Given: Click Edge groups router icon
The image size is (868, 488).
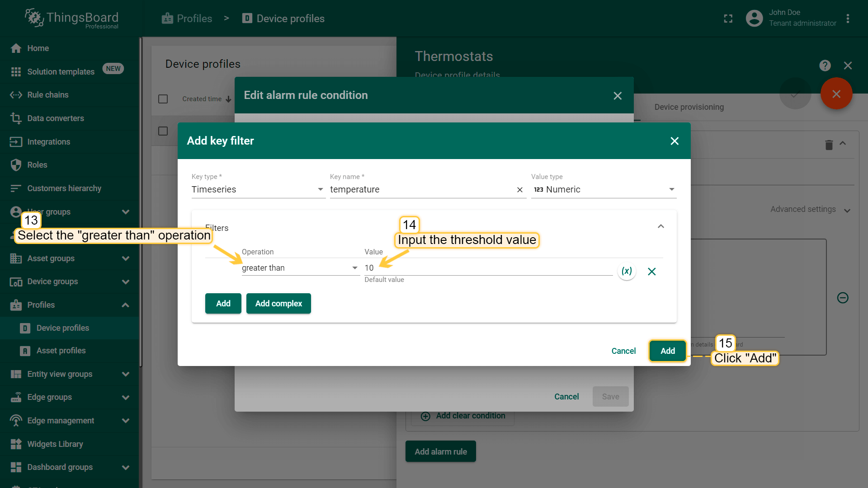Looking at the screenshot, I should [16, 397].
